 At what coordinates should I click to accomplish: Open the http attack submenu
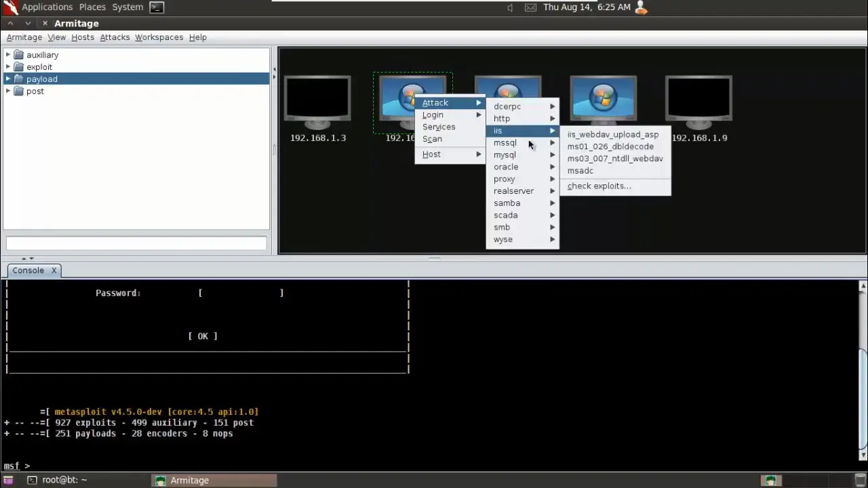point(523,119)
